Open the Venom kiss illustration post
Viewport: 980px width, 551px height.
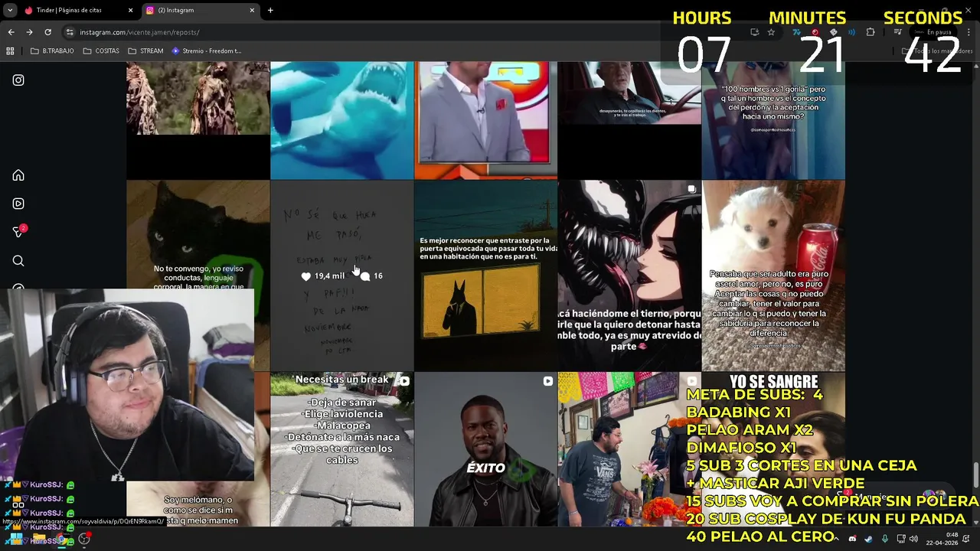629,275
